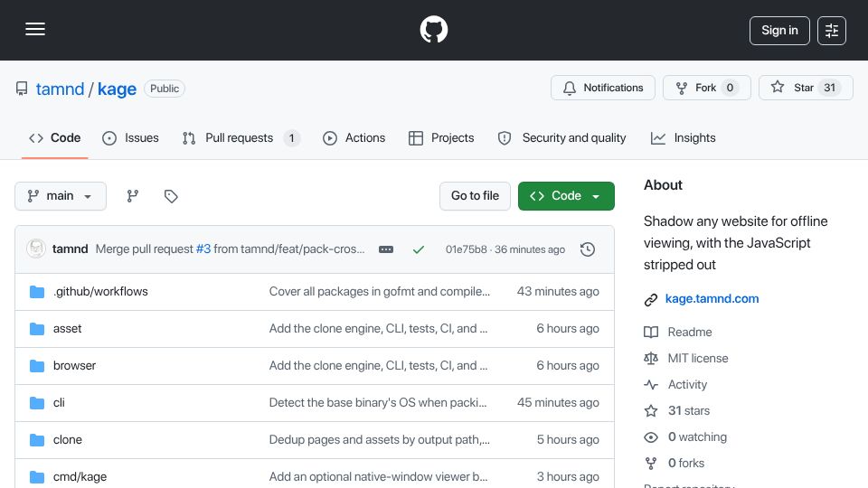The width and height of the screenshot is (868, 488).
Task: Expand commit message ellipsis button
Action: 386,249
